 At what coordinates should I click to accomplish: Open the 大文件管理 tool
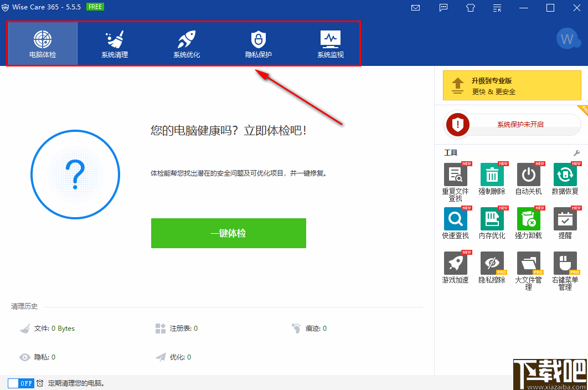tap(528, 271)
